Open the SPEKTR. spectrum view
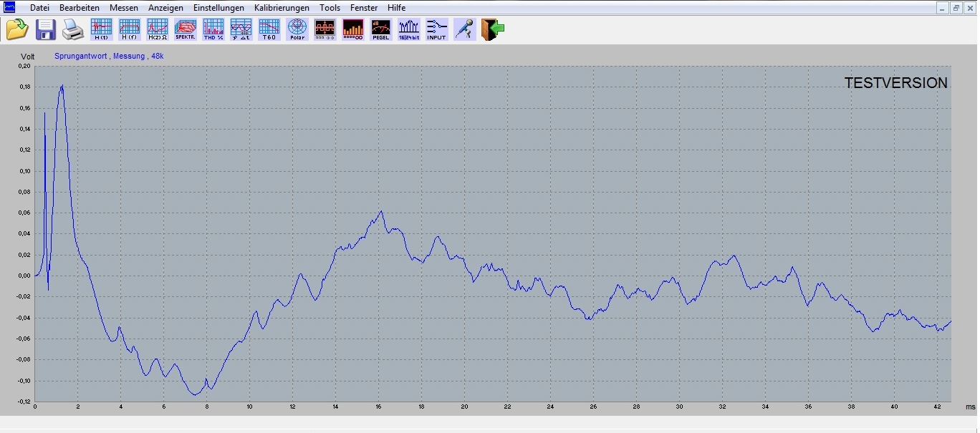 [x=186, y=29]
